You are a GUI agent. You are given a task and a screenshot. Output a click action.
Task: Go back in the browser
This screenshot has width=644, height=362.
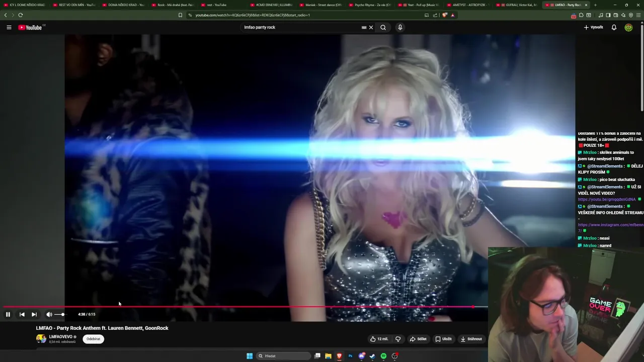6,15
